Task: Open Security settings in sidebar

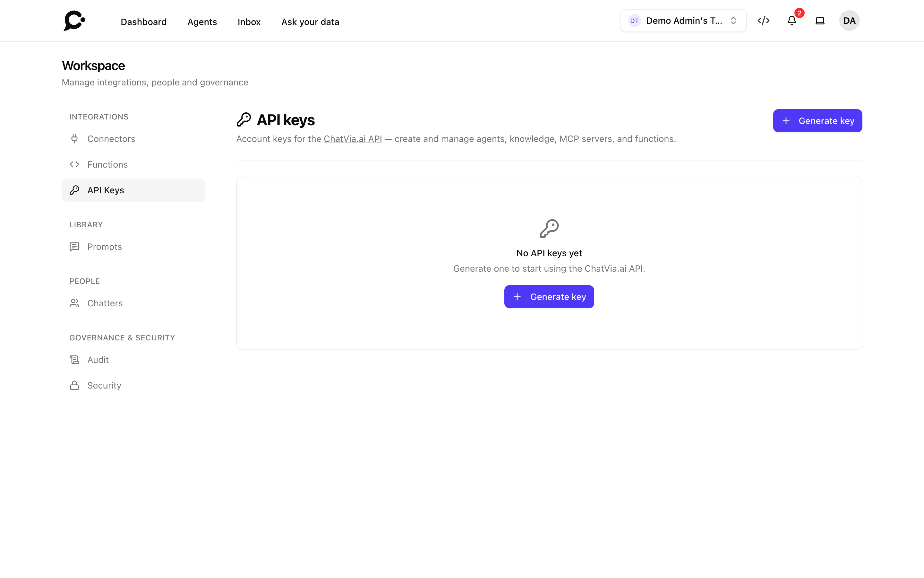Action: point(133,385)
